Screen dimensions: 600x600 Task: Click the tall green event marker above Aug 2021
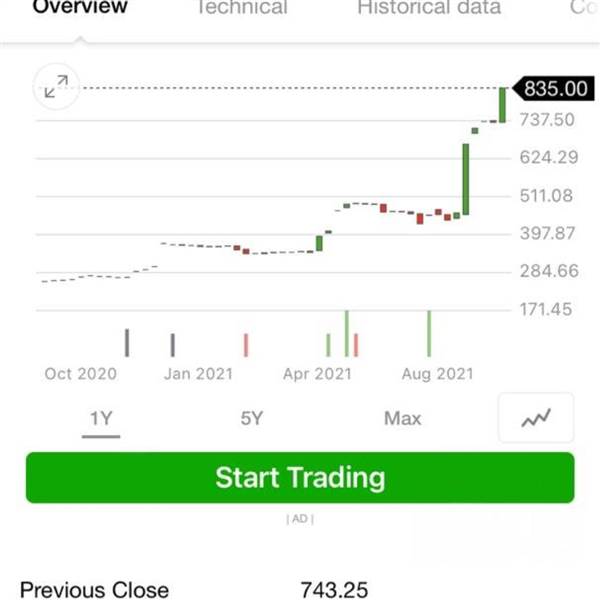tap(429, 334)
